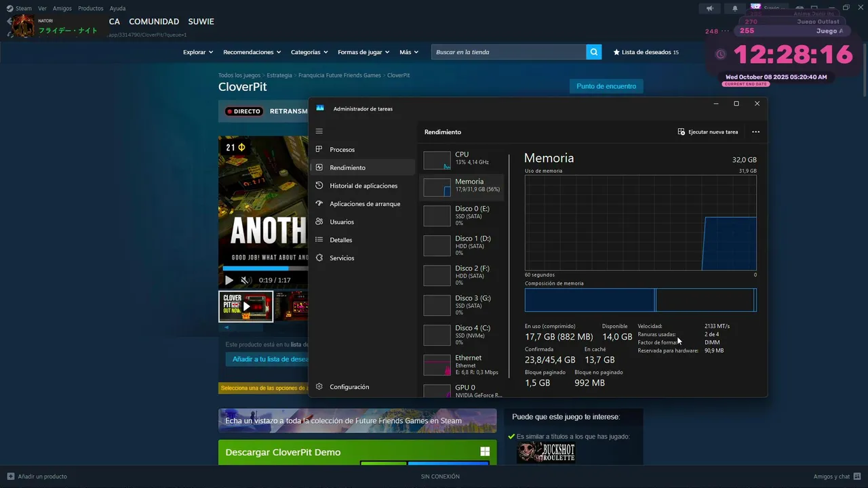868x488 pixels.
Task: Select the Memoria performance entry
Action: [x=462, y=186]
